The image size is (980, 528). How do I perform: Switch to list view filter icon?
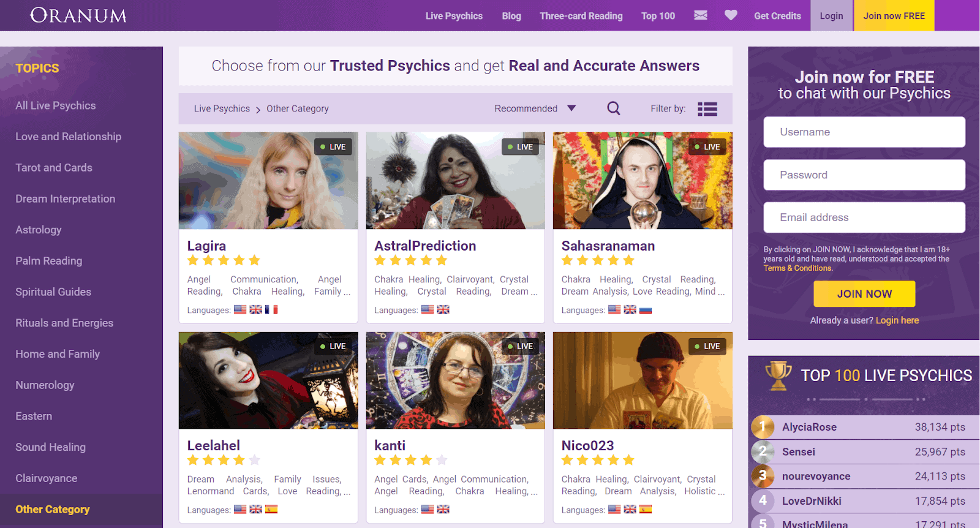tap(707, 109)
